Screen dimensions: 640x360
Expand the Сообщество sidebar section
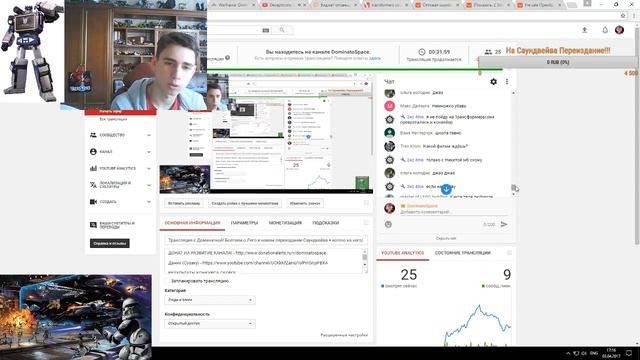(x=149, y=135)
